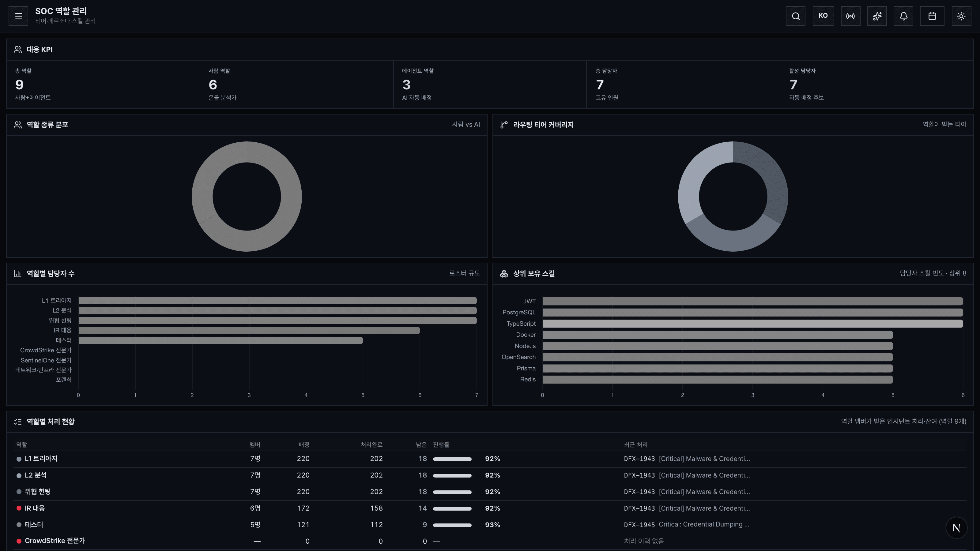
Task: Toggle light/dark theme sun icon
Action: [x=961, y=16]
